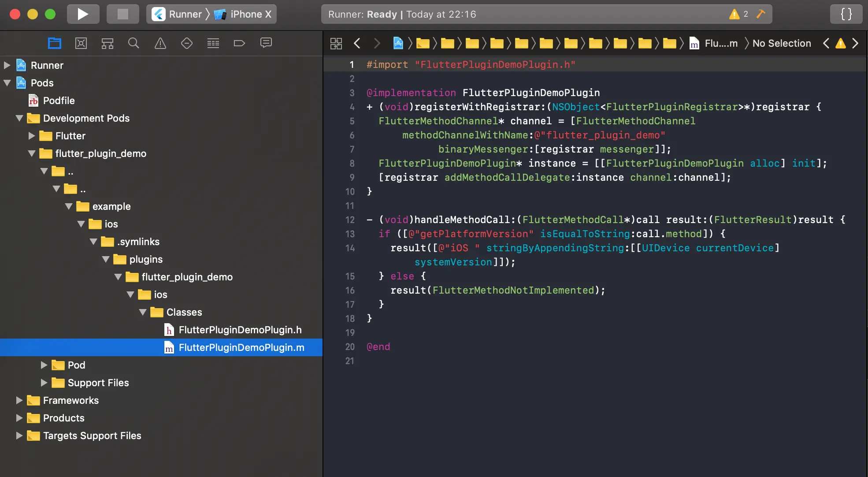Open the Source Control navigator icon
The height and width of the screenshot is (477, 868).
81,43
